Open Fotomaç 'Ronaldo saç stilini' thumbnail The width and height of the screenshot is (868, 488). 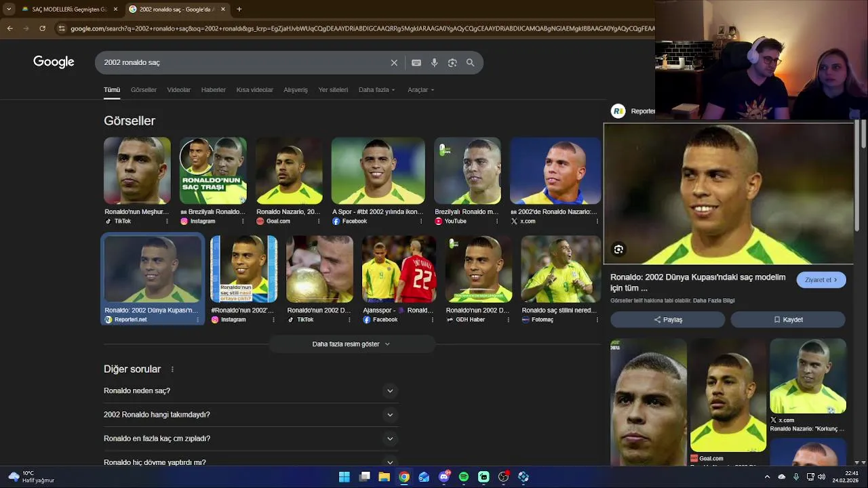coord(561,269)
